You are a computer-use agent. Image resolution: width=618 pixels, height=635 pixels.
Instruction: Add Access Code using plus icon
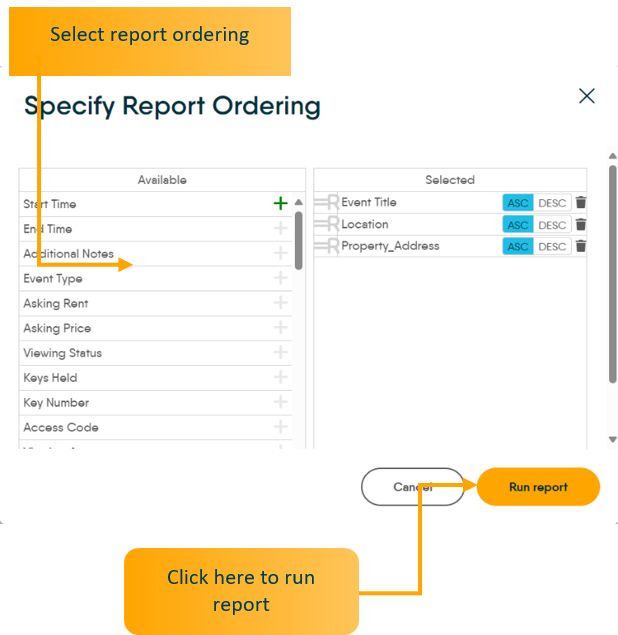point(280,427)
